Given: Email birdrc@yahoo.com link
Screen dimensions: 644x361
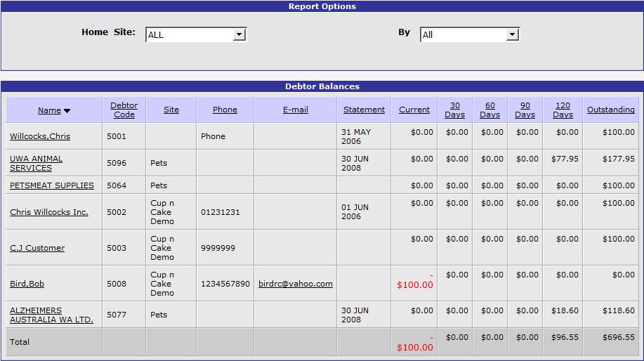Looking at the screenshot, I should click(x=296, y=284).
